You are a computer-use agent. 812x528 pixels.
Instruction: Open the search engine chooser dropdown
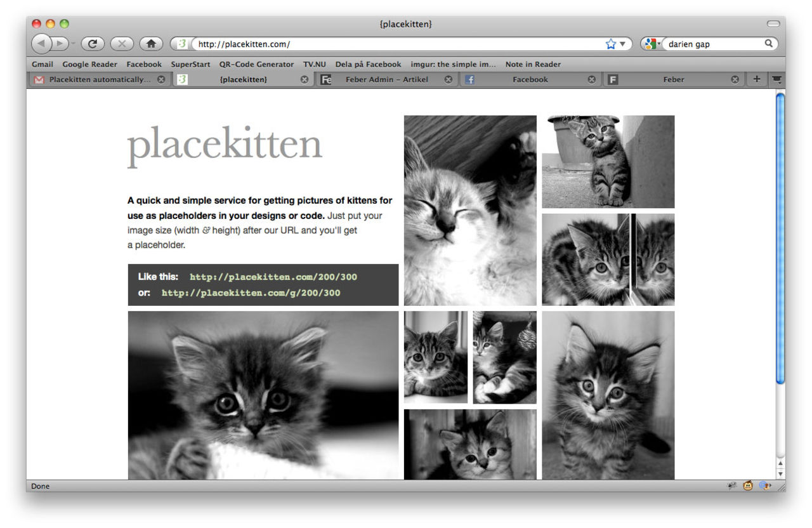(x=652, y=44)
